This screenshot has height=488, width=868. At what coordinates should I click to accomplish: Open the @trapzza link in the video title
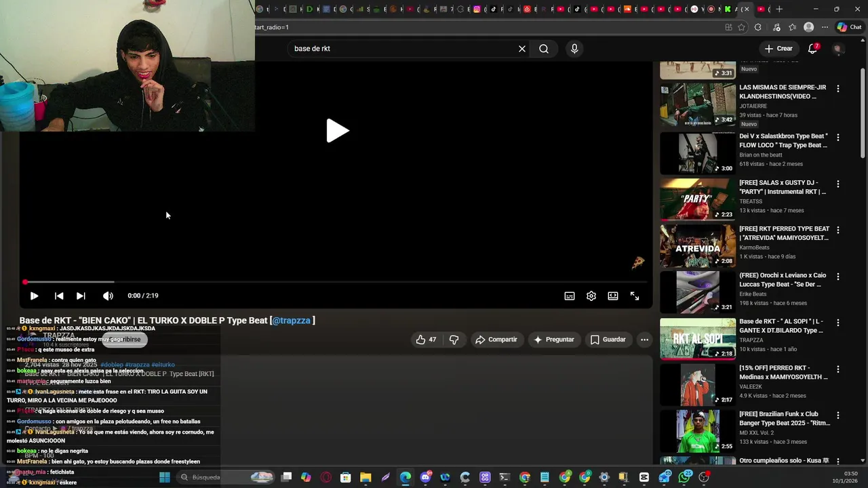point(291,321)
